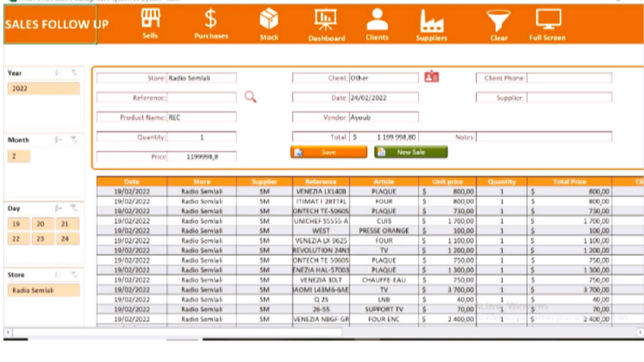Click the green New Sale button
The width and height of the screenshot is (644, 362).
411,153
